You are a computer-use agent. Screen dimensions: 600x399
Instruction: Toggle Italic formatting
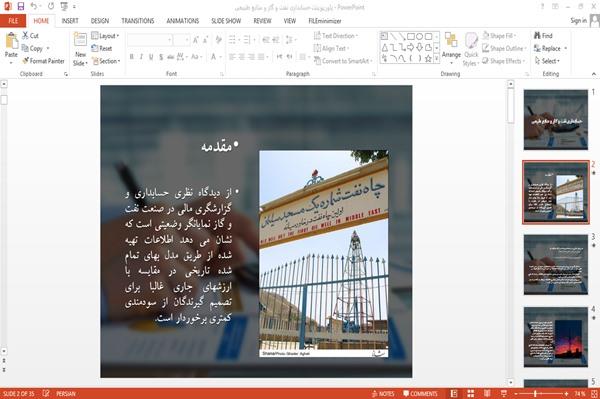(x=141, y=57)
